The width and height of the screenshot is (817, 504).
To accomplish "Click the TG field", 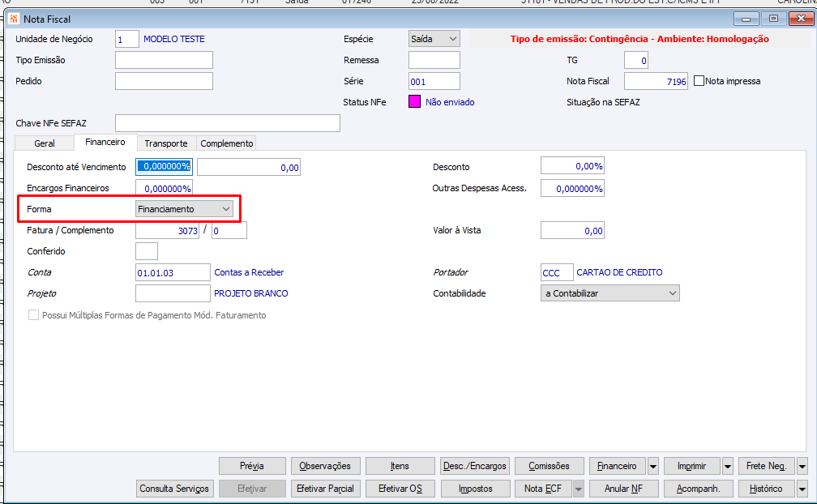I will coord(636,60).
